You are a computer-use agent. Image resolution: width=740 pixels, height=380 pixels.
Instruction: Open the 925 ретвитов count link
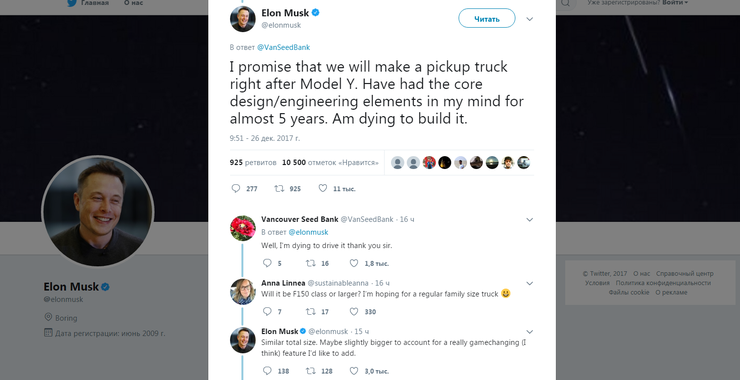tap(253, 162)
